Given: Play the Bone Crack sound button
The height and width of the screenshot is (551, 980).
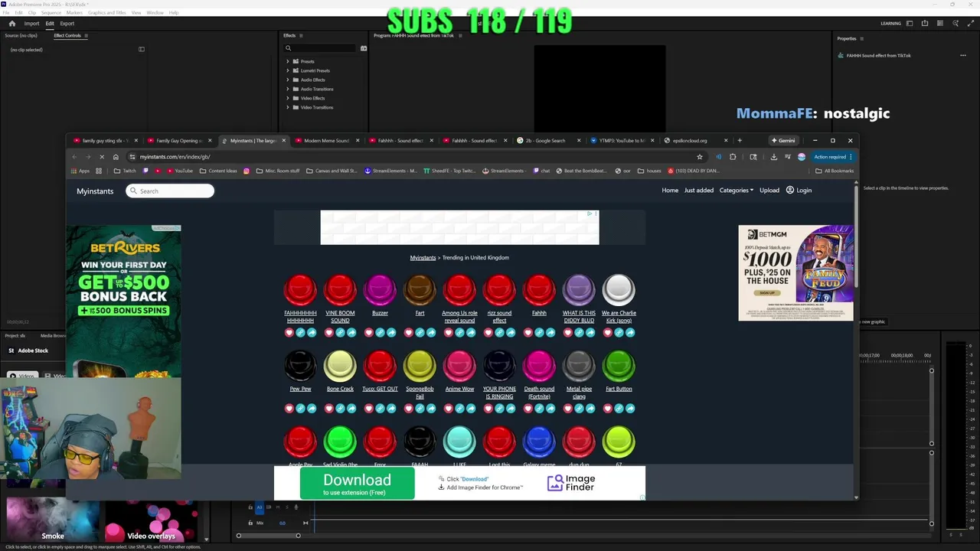Looking at the screenshot, I should (340, 366).
